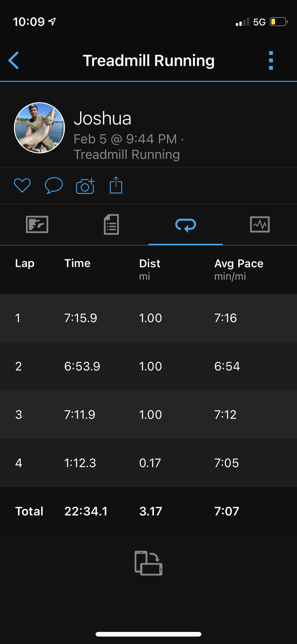
Task: Tap Joshua's profile picture
Action: [40, 128]
